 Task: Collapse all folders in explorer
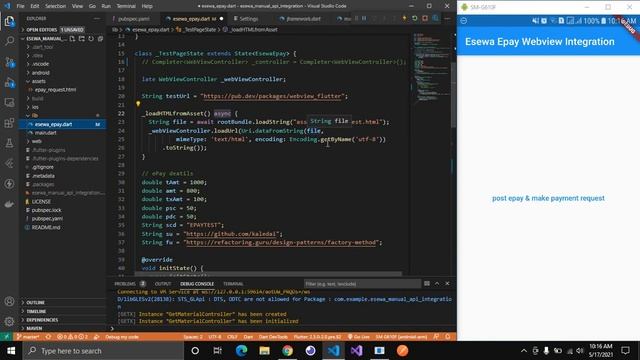(x=100, y=38)
